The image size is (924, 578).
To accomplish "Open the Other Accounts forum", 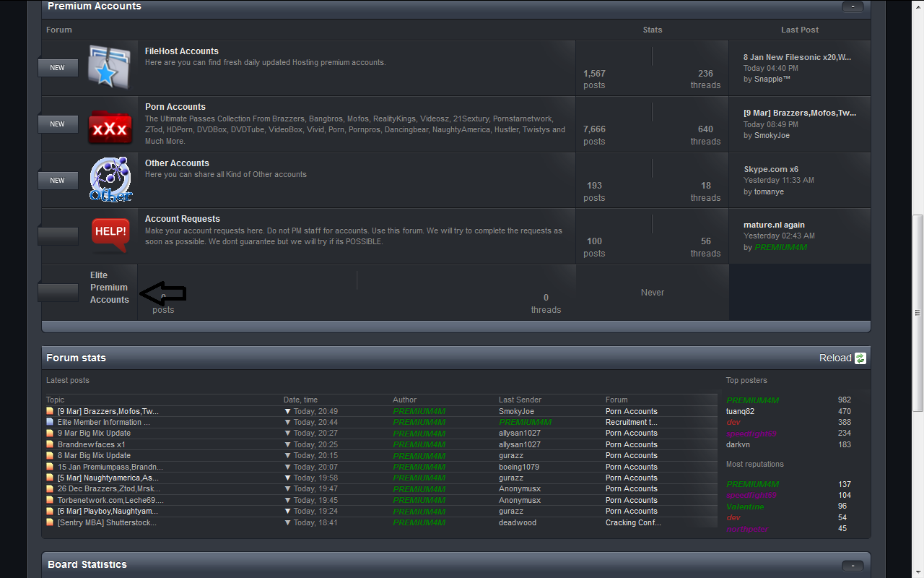I will tap(177, 163).
